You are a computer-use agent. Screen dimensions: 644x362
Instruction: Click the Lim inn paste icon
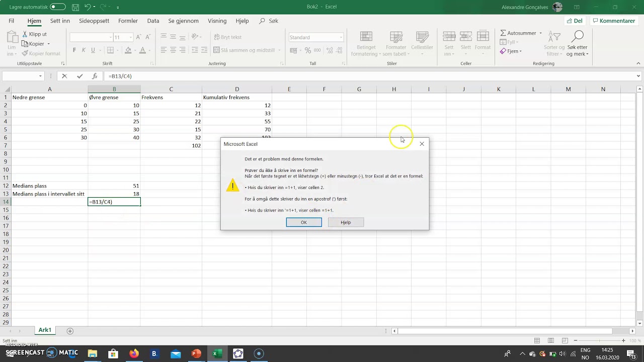pyautogui.click(x=12, y=37)
